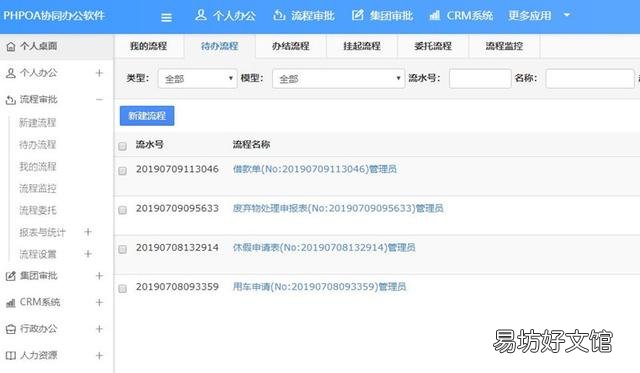Switch to the 我的流程 tab
This screenshot has height=373, width=640.
point(149,46)
